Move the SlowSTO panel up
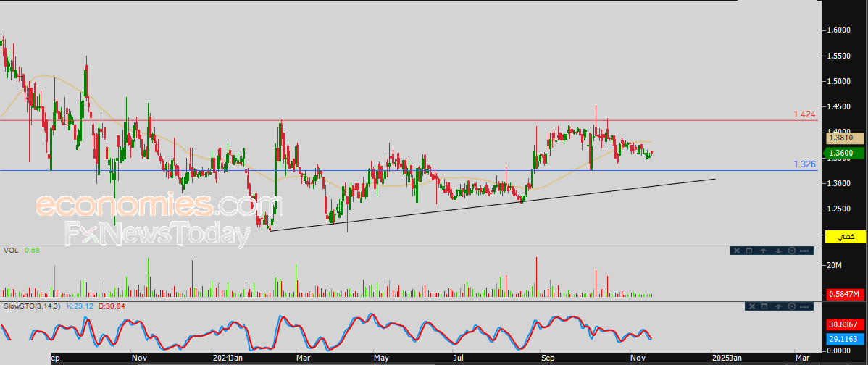The image size is (868, 365). tap(778, 306)
